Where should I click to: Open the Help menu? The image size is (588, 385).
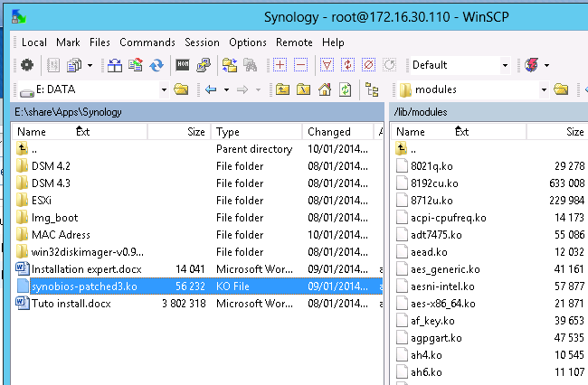(x=333, y=42)
